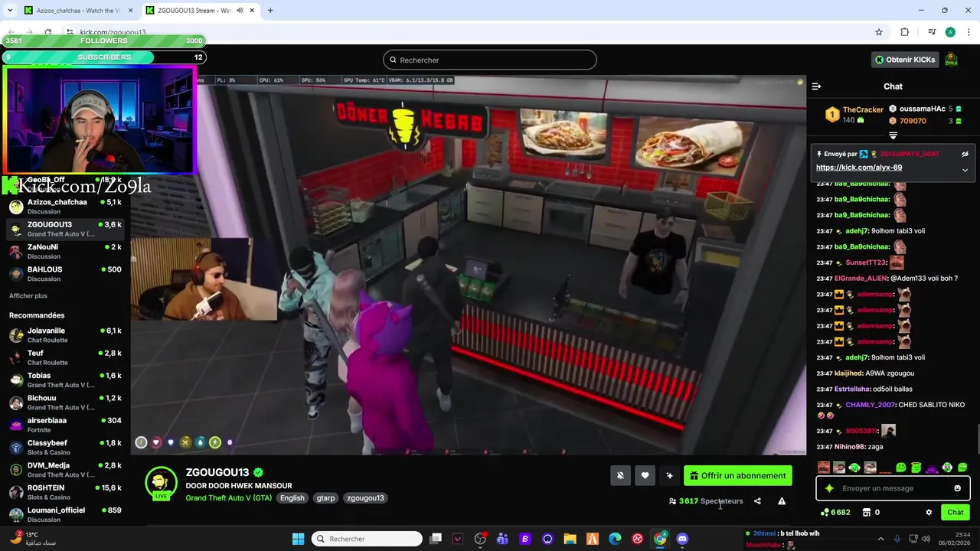Send message with the Chat button
The width and height of the screenshot is (980, 551).
coord(955,512)
